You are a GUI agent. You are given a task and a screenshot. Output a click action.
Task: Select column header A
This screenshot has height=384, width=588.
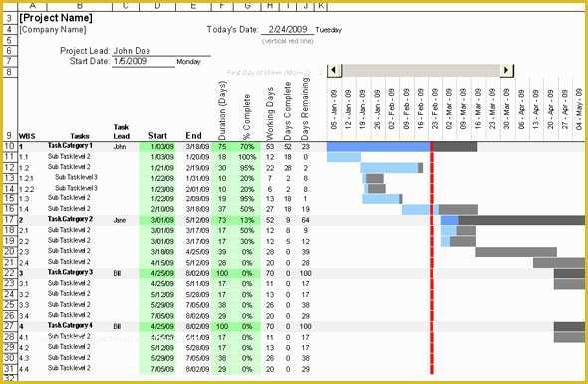(32, 6)
